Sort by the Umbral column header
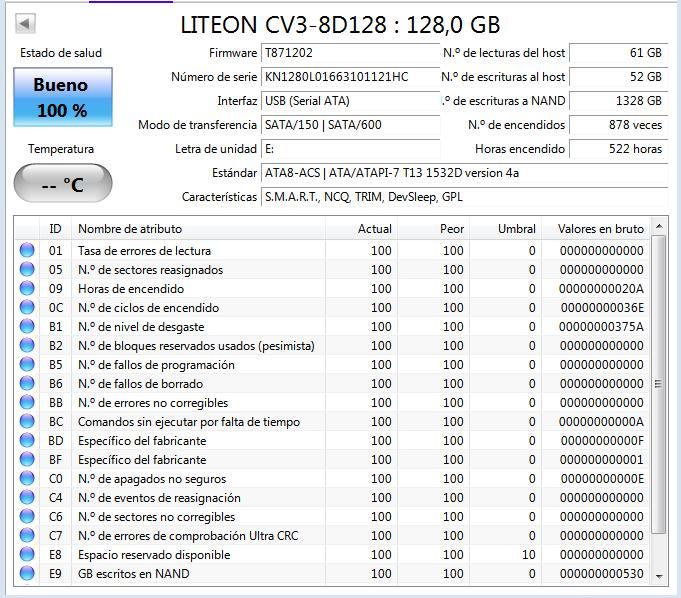The width and height of the screenshot is (681, 598). pos(505,228)
